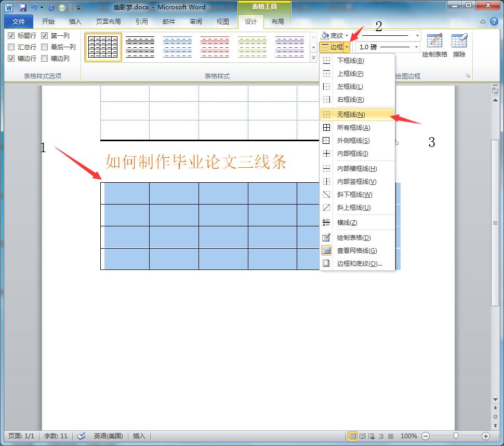Screen dimensions: 504x446
Task: Choose 内部框线(I) inside borders
Action: coord(357,154)
